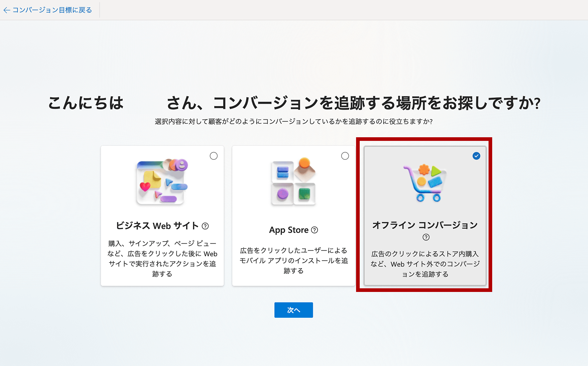
Task: Open help tooltip under オフライン コンバージョン
Action: pyautogui.click(x=426, y=237)
